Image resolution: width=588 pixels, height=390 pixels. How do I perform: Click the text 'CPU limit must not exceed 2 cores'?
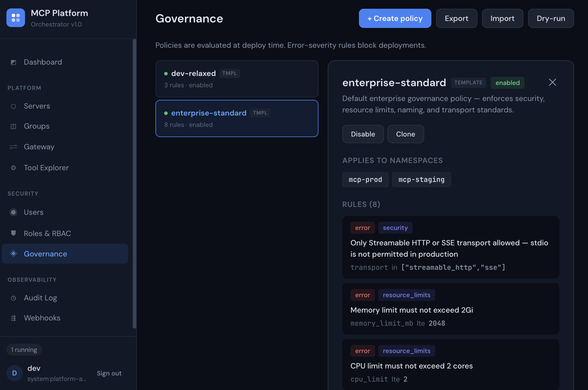pos(412,366)
